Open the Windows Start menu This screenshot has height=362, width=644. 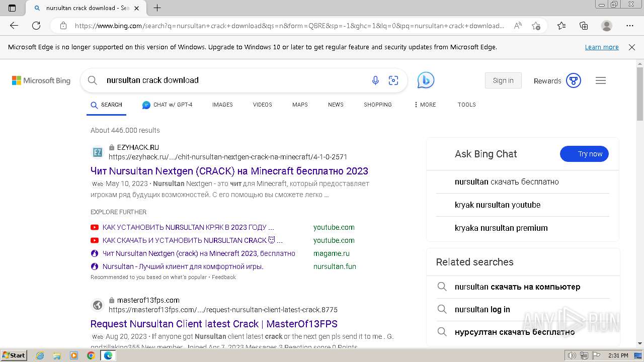(14, 355)
